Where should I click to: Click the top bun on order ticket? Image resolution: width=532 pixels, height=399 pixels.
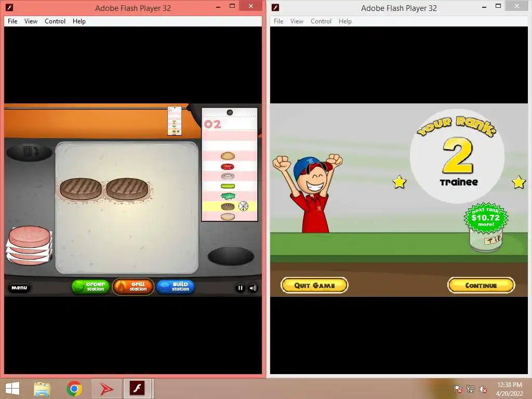[228, 156]
